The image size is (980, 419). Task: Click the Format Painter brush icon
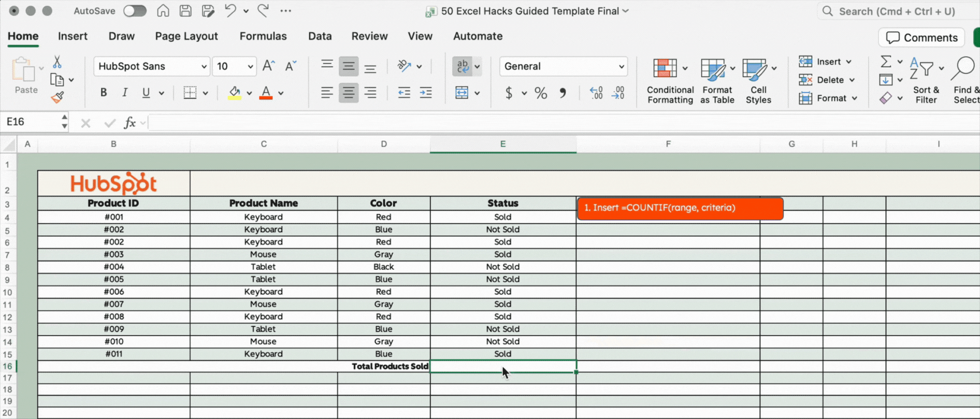click(x=57, y=97)
